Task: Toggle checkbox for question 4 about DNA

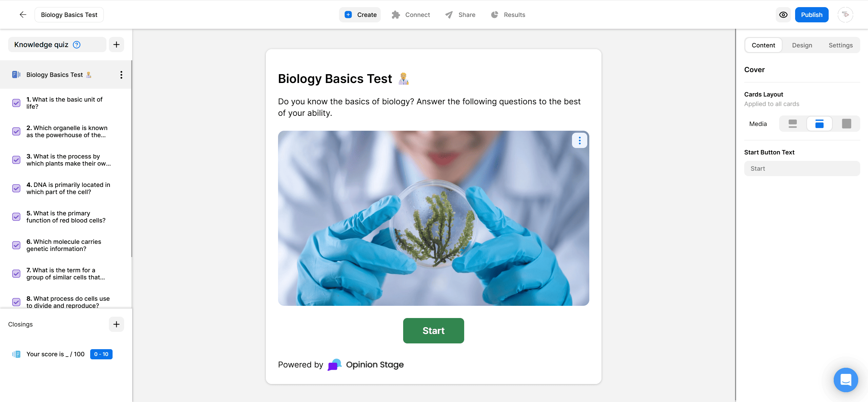Action: coord(16,188)
